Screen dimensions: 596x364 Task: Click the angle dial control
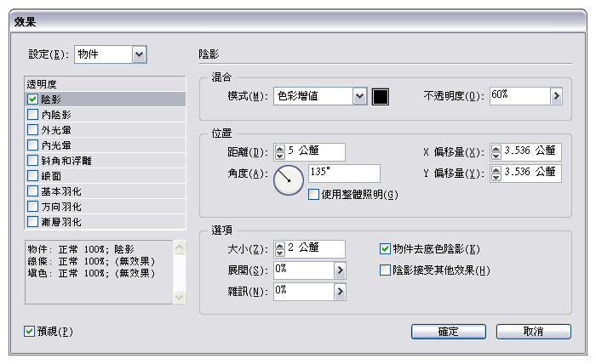(x=289, y=179)
